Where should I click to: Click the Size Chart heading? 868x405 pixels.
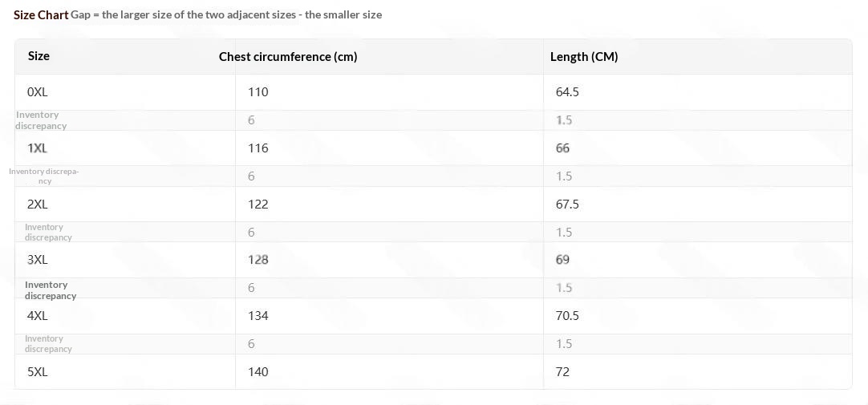[x=41, y=15]
